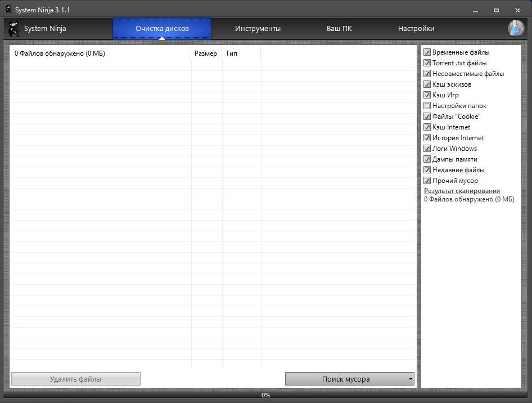
Task: Close the System Ninja window
Action: pos(517,11)
